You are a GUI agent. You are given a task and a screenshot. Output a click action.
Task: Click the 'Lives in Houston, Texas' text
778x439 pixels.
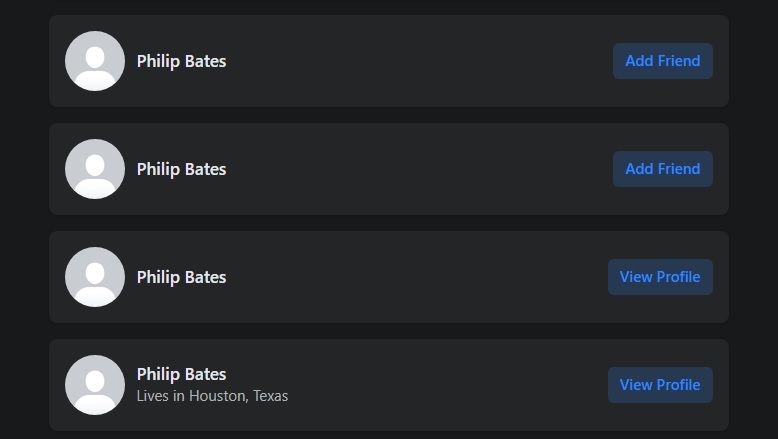click(x=212, y=396)
